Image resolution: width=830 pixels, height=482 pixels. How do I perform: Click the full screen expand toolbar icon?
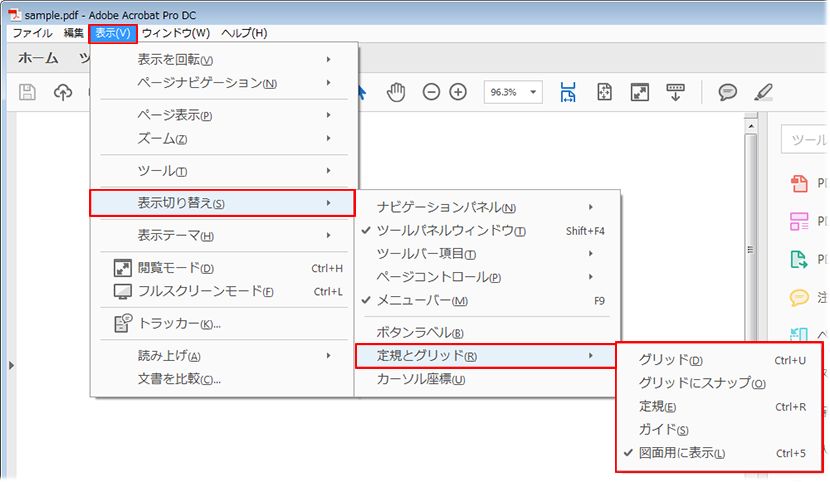click(x=639, y=92)
